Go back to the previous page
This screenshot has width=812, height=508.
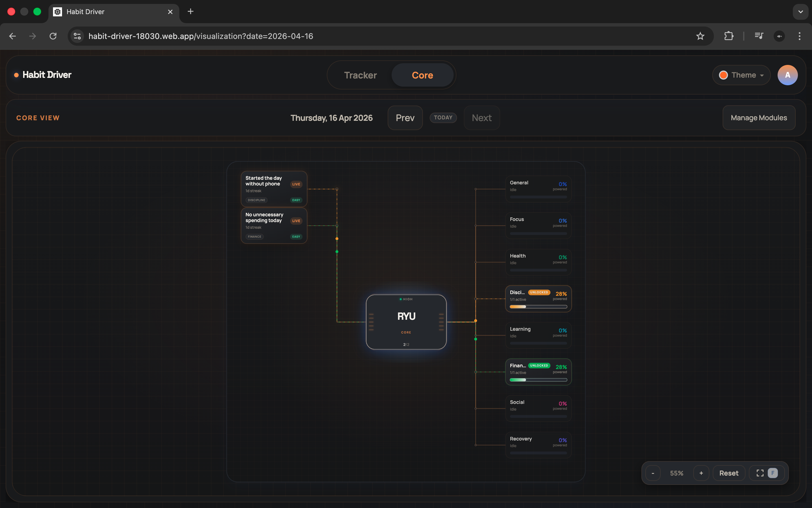click(12, 36)
